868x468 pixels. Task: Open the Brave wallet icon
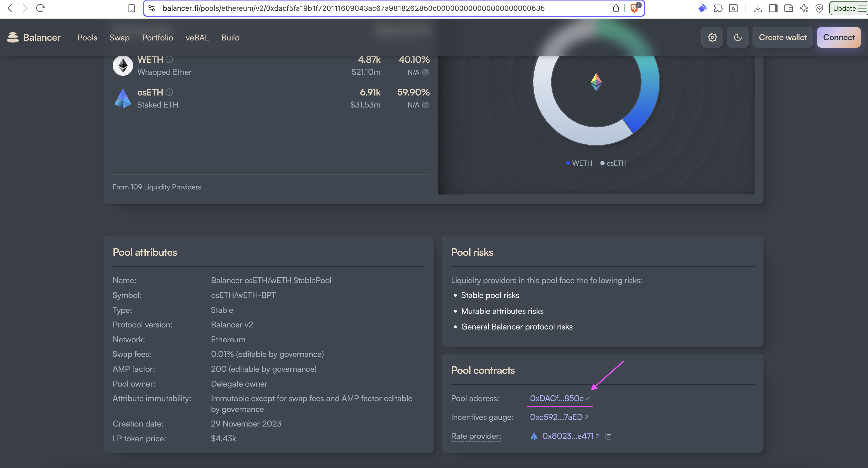[788, 8]
